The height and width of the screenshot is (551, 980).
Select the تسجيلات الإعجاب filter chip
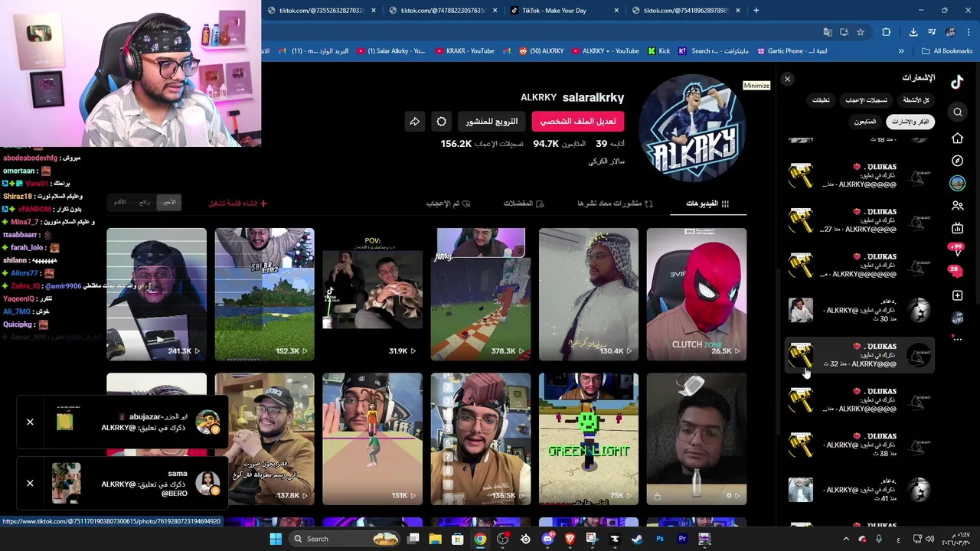[867, 100]
